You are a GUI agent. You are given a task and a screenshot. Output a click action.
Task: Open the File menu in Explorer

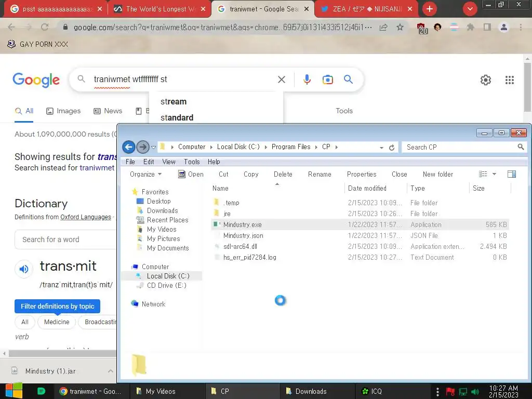[x=130, y=162]
